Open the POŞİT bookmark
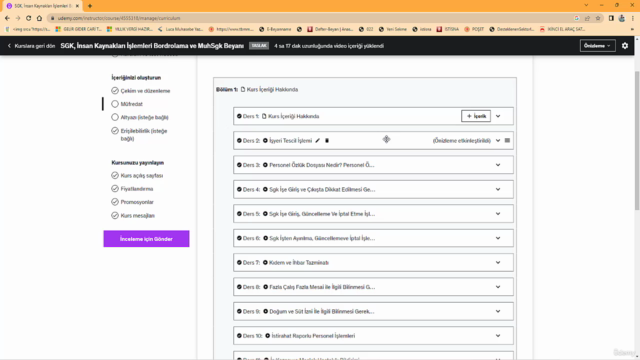The width and height of the screenshot is (640, 360). tap(474, 29)
